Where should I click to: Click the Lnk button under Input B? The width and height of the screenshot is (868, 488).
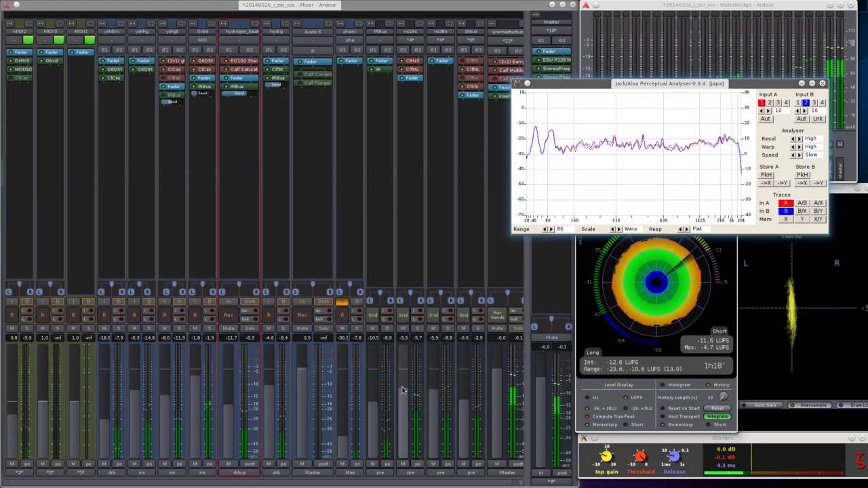click(x=818, y=119)
